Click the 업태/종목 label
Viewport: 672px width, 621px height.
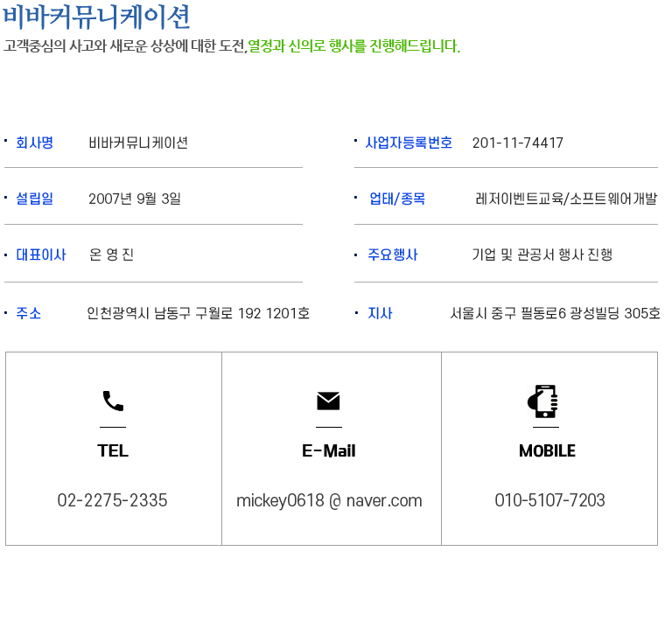(x=397, y=199)
